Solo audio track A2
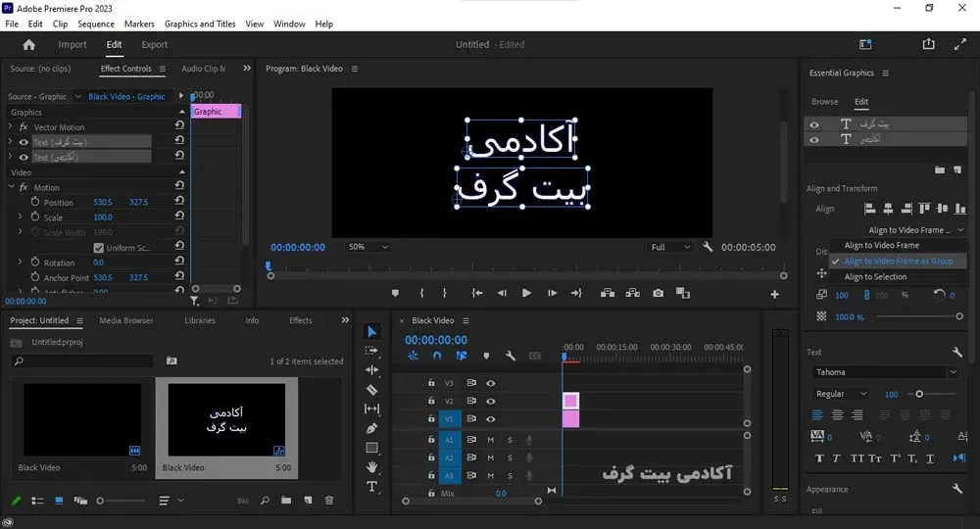The image size is (980, 529). point(510,457)
